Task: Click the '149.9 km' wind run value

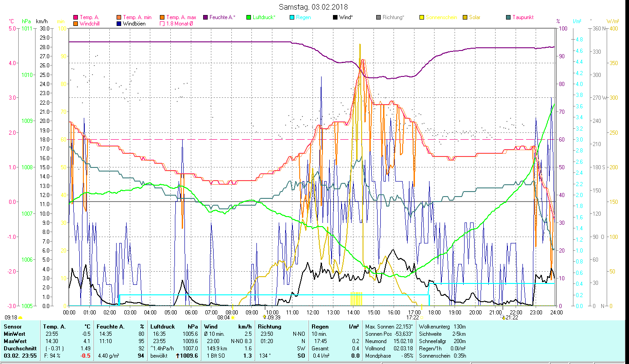Action: [216, 349]
